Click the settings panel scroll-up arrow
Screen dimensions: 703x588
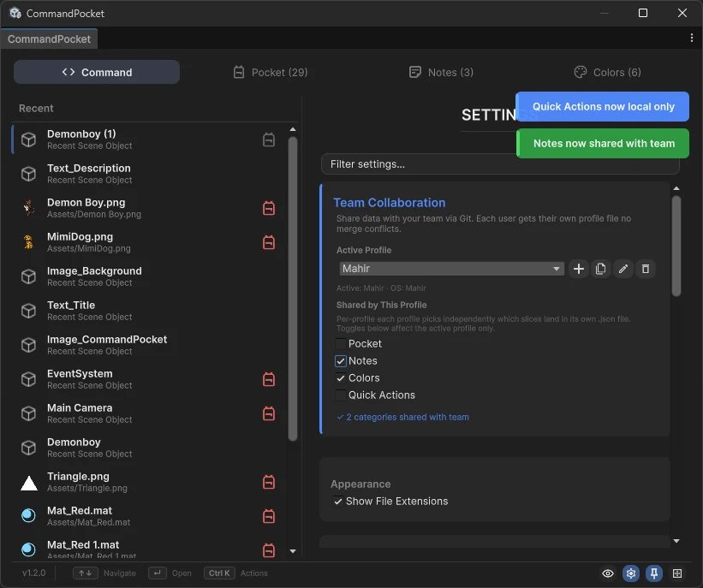click(x=676, y=188)
